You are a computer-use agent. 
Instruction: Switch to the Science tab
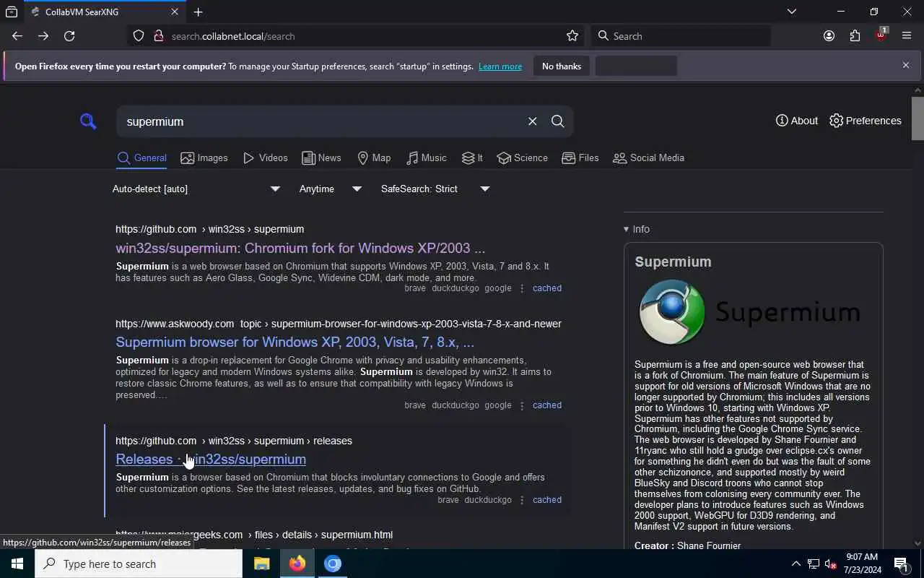pyautogui.click(x=523, y=158)
